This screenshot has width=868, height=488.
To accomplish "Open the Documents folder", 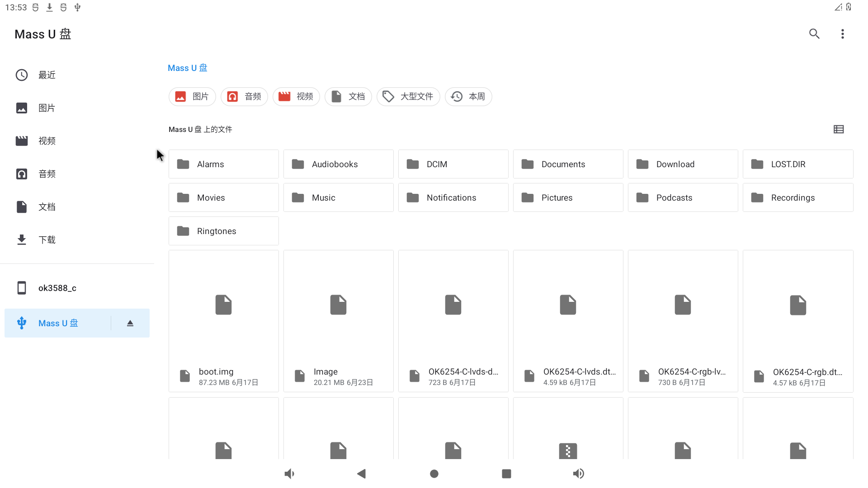I will pyautogui.click(x=568, y=164).
